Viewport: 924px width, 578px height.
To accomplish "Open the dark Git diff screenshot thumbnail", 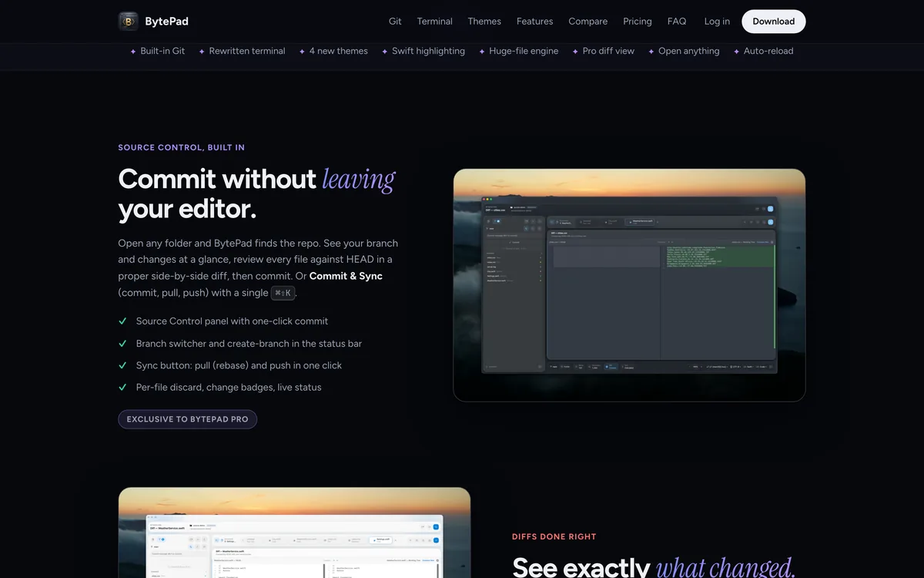I will click(x=629, y=285).
